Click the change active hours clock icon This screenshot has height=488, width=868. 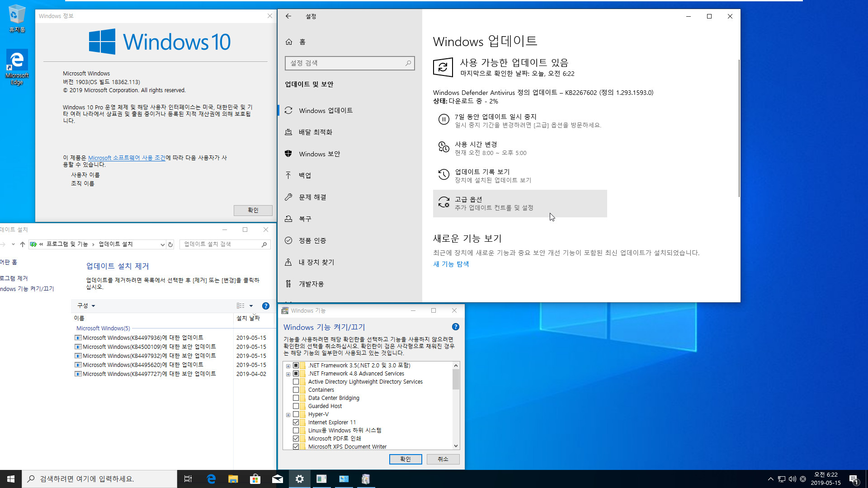click(444, 147)
